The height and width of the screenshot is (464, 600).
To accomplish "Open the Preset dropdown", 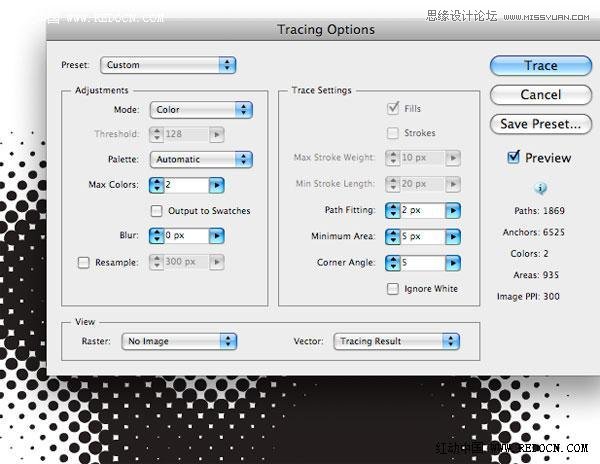I will click(x=168, y=65).
